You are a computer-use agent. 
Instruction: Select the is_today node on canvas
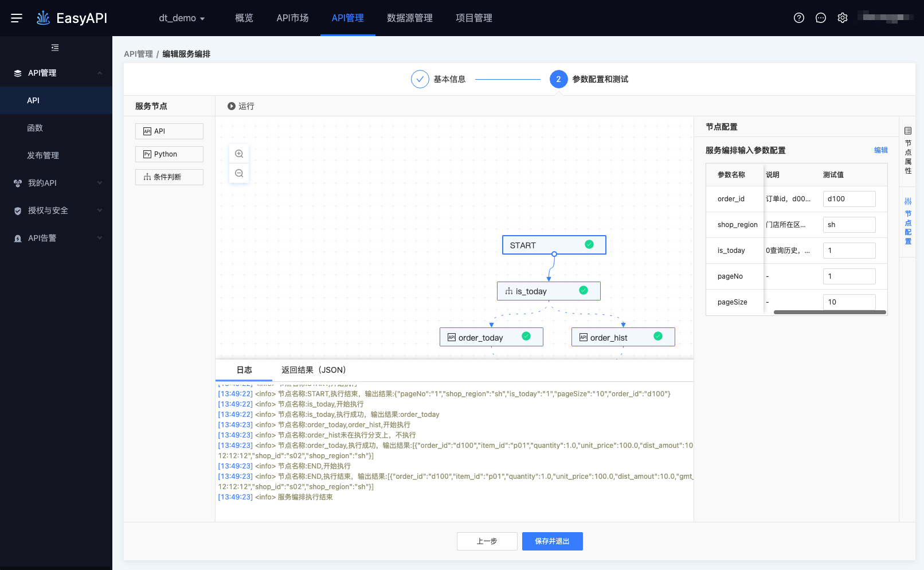point(549,291)
